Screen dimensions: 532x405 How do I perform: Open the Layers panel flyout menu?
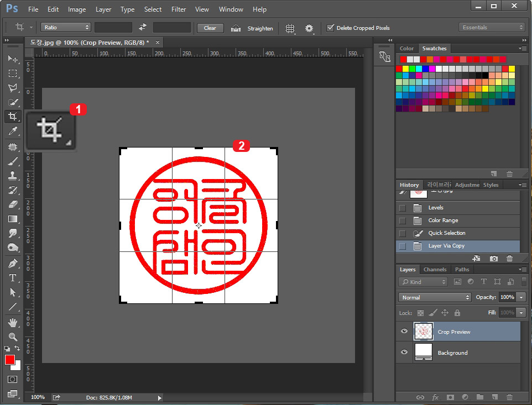coord(523,270)
